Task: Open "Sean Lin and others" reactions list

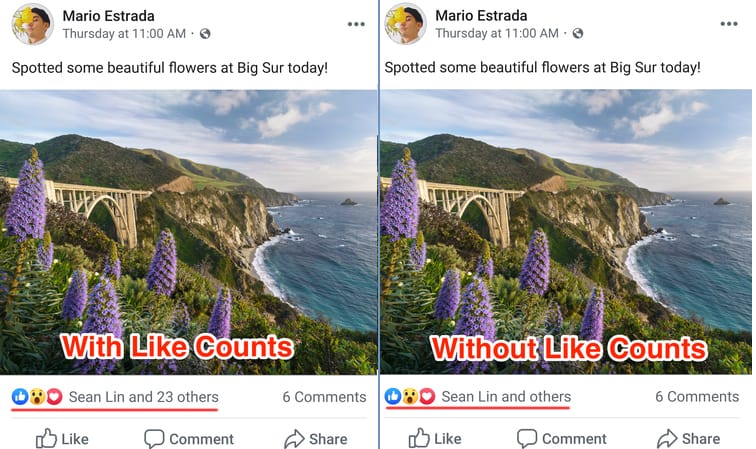Action: [506, 397]
